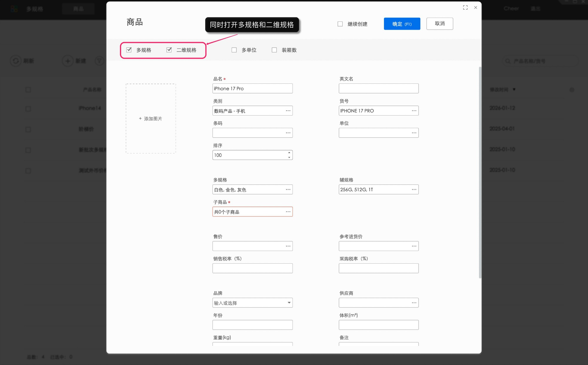The image size is (588, 365).
Task: Click the 体积(m³) input field
Action: click(x=379, y=325)
